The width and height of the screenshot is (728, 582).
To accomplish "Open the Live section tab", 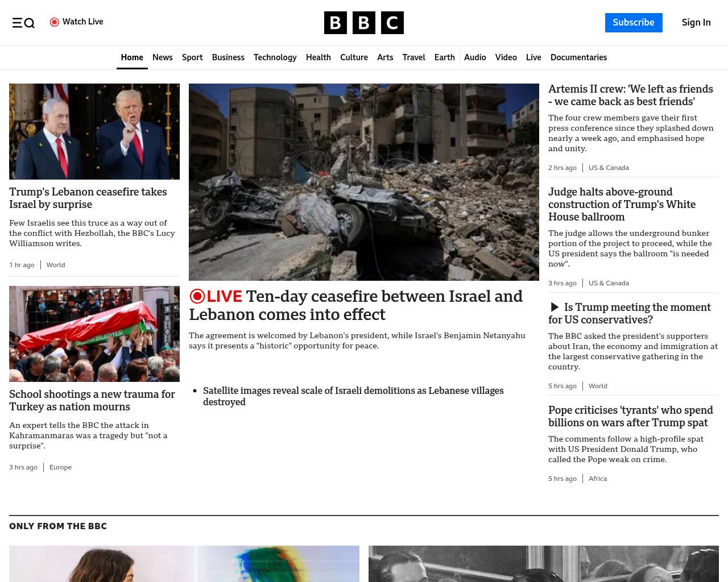I will 533,57.
